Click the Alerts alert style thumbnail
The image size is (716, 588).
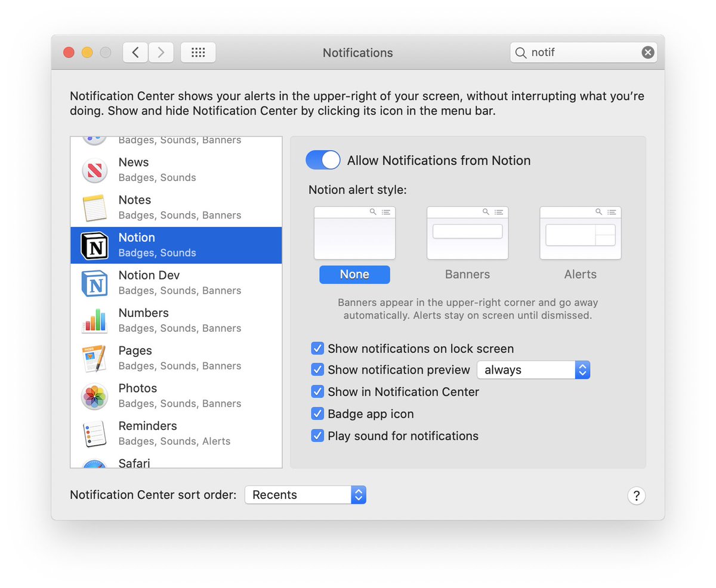[x=581, y=233]
